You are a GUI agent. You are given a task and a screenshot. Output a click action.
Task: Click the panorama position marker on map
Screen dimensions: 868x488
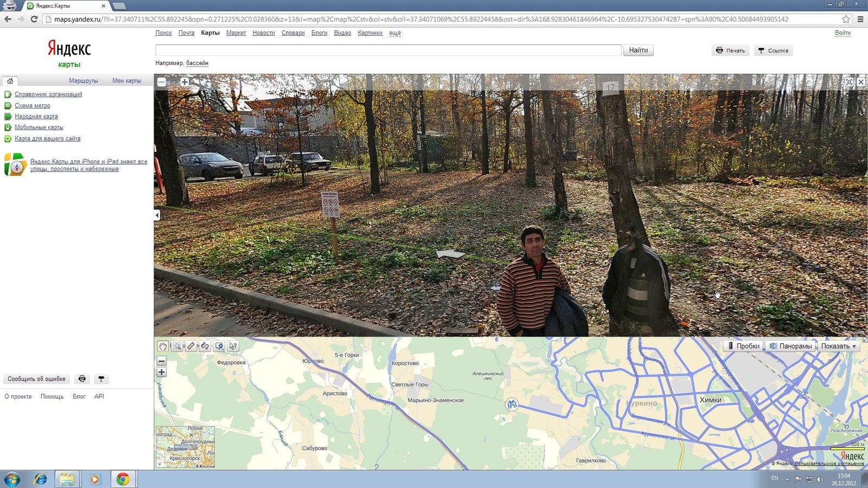512,404
